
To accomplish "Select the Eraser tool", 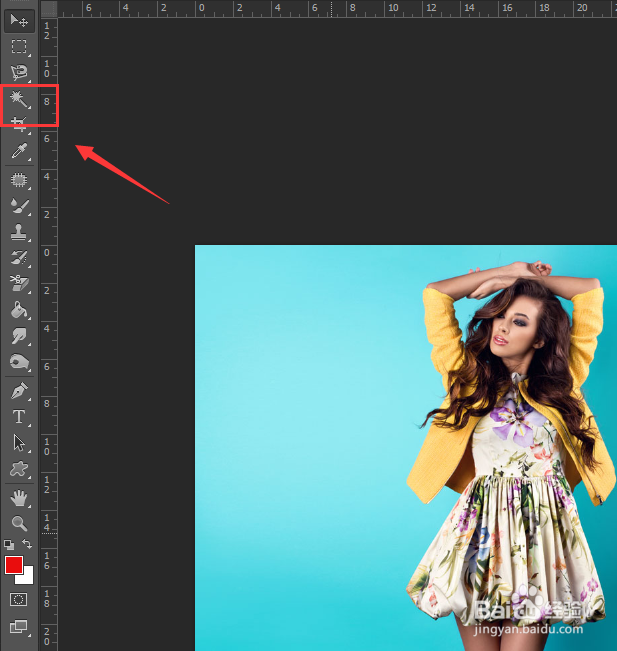I will (x=19, y=284).
